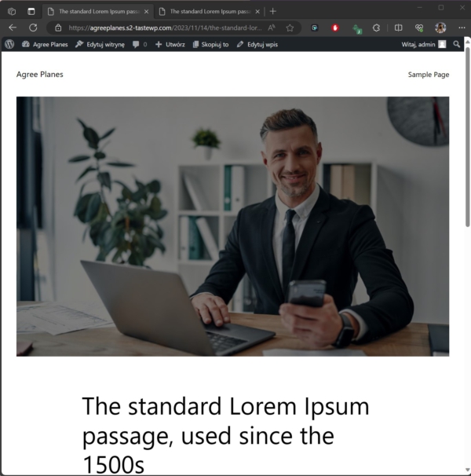Viewport: 471px width, 476px height.
Task: Open the admin bar search magnifier
Action: (456, 44)
